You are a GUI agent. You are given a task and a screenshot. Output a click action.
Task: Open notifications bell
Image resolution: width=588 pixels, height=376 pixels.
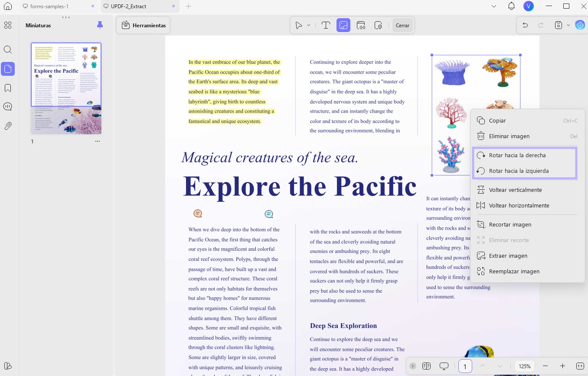click(511, 6)
